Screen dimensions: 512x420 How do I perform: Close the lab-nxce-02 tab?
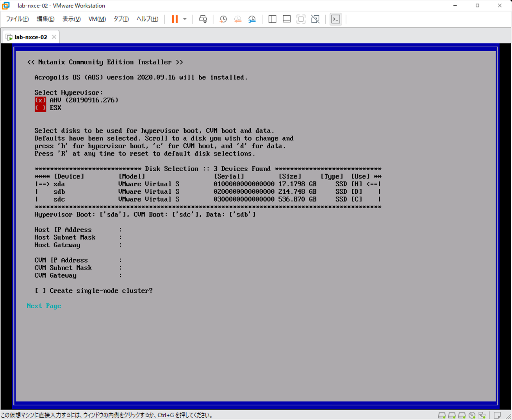pos(54,37)
